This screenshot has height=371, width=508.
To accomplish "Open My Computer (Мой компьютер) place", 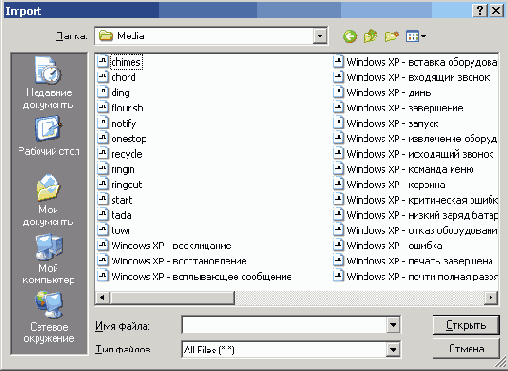I will [x=49, y=259].
